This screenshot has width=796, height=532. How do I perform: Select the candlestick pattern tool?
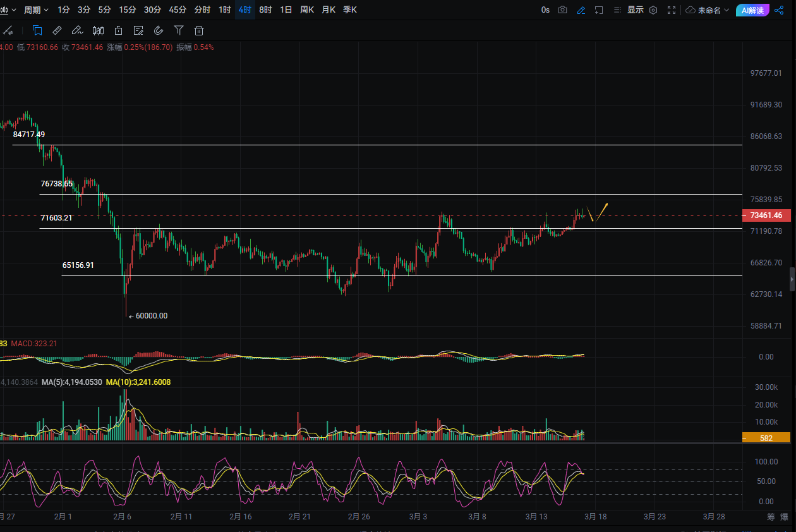98,30
